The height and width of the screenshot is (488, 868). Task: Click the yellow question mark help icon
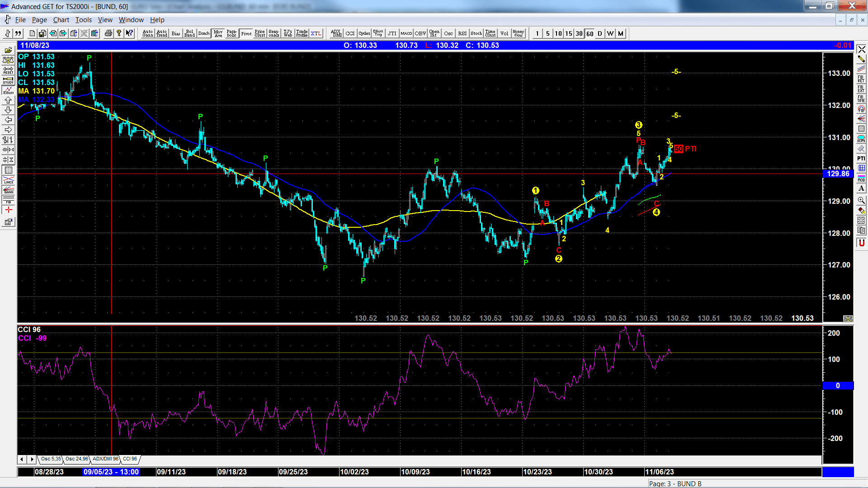pyautogui.click(x=119, y=33)
